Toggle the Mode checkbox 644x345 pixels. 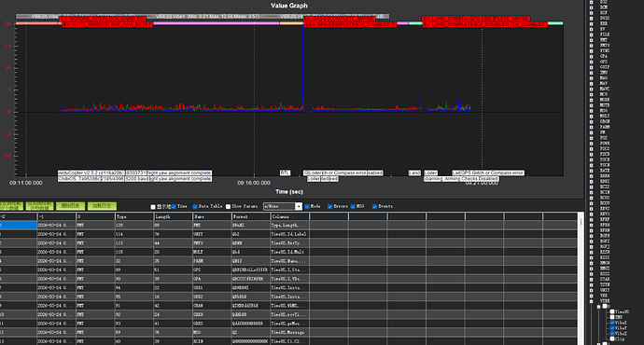click(x=307, y=206)
